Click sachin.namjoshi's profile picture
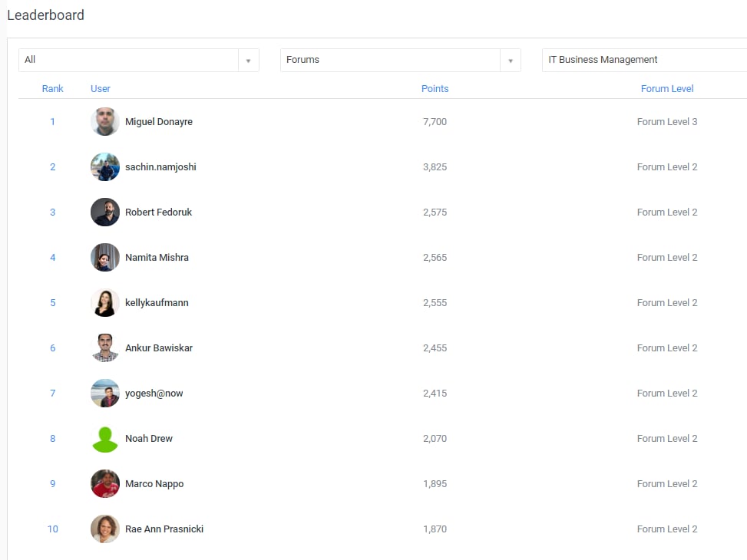Image resolution: width=747 pixels, height=560 pixels. point(104,166)
